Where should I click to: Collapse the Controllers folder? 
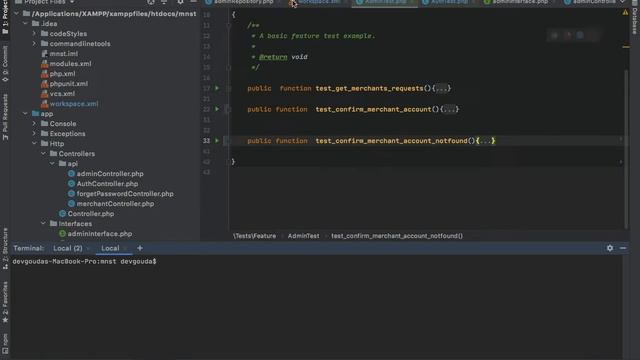point(43,153)
